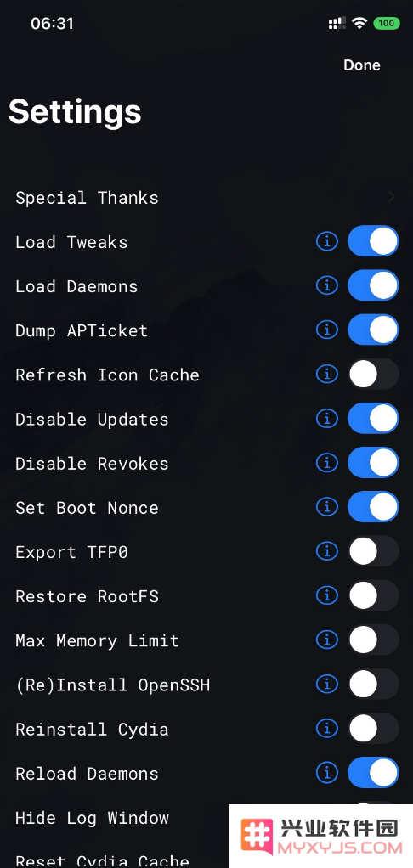Turn off Disable Revokes toggle
Viewport: 413px width, 868px height.
[373, 463]
